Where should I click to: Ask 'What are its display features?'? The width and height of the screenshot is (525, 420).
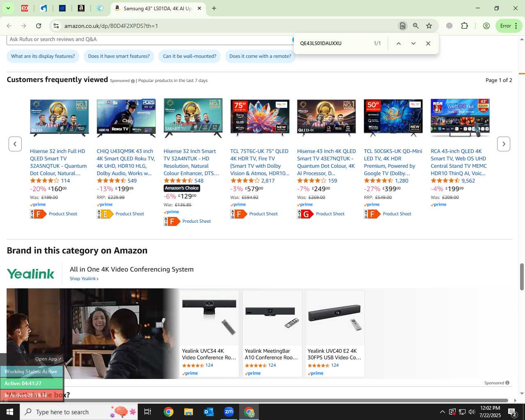tap(43, 56)
